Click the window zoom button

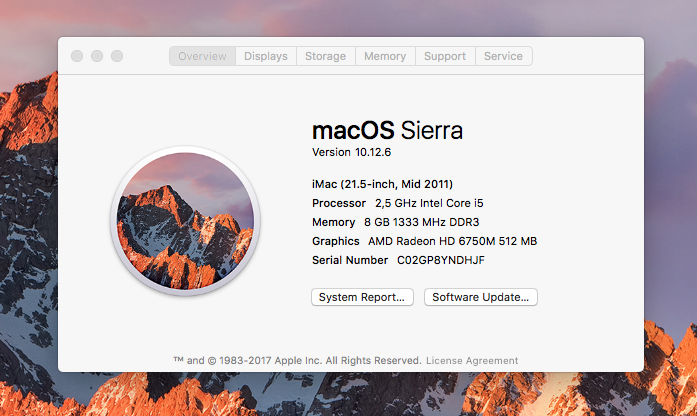117,56
